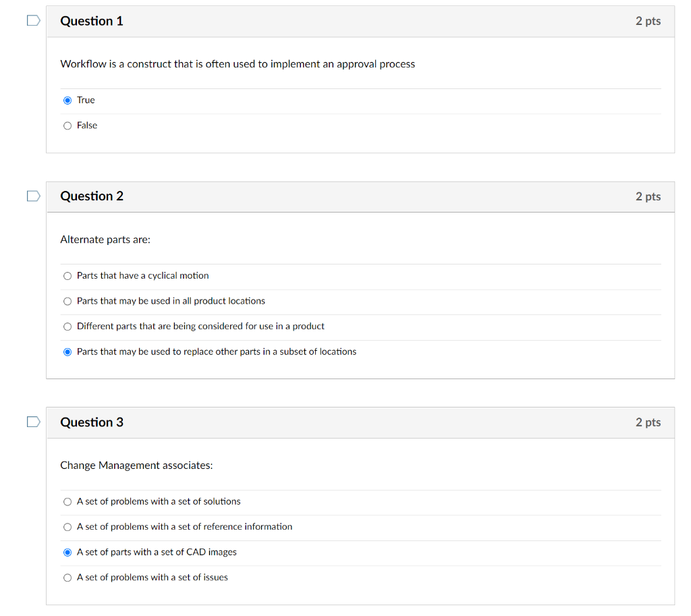Select 'Different parts that are being considered for use'
Screen dimensions: 691x616
pos(67,327)
